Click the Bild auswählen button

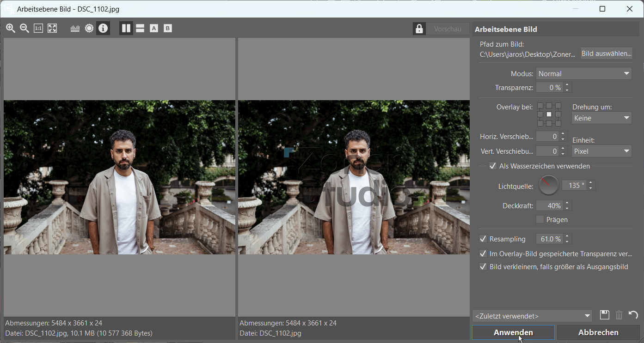[x=606, y=54]
